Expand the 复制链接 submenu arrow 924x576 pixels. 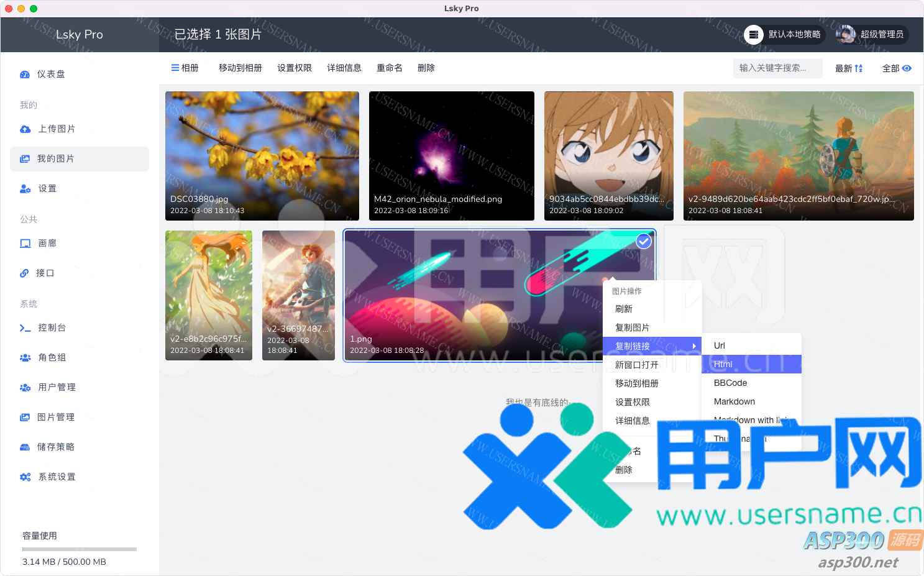(694, 346)
